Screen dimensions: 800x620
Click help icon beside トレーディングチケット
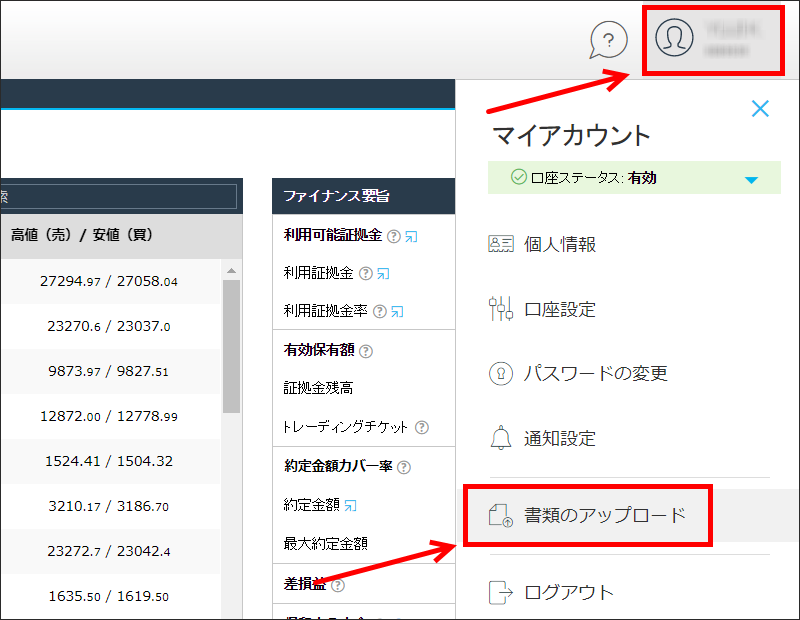click(x=421, y=427)
